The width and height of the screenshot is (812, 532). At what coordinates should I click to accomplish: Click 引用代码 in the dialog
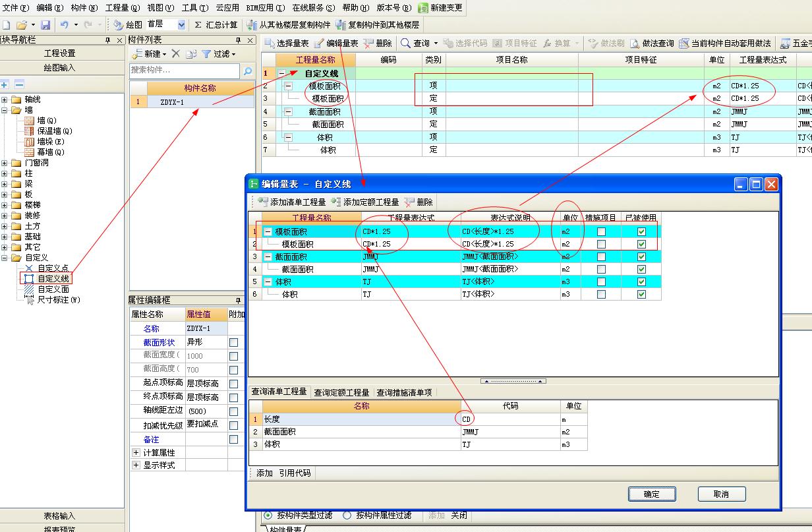coord(295,473)
